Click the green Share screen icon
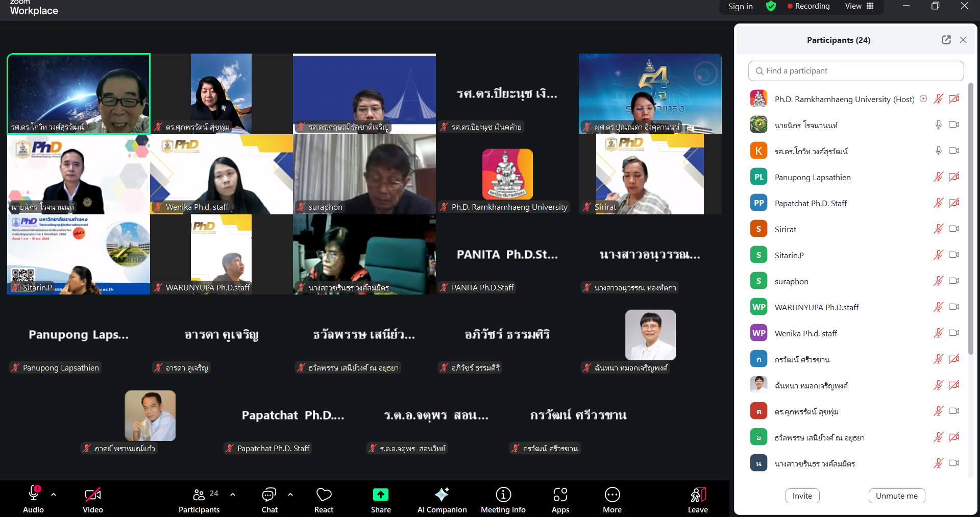Image resolution: width=980 pixels, height=517 pixels. pyautogui.click(x=381, y=495)
